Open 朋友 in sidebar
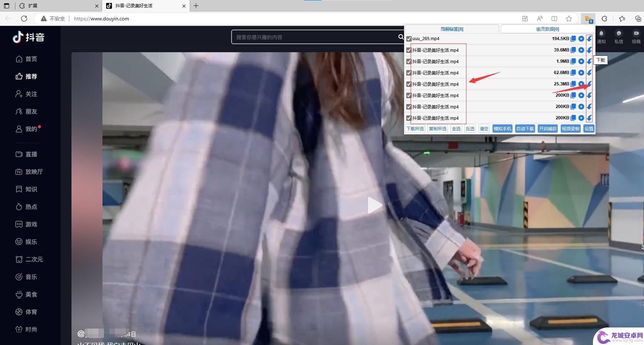644x345 pixels. tap(26, 111)
